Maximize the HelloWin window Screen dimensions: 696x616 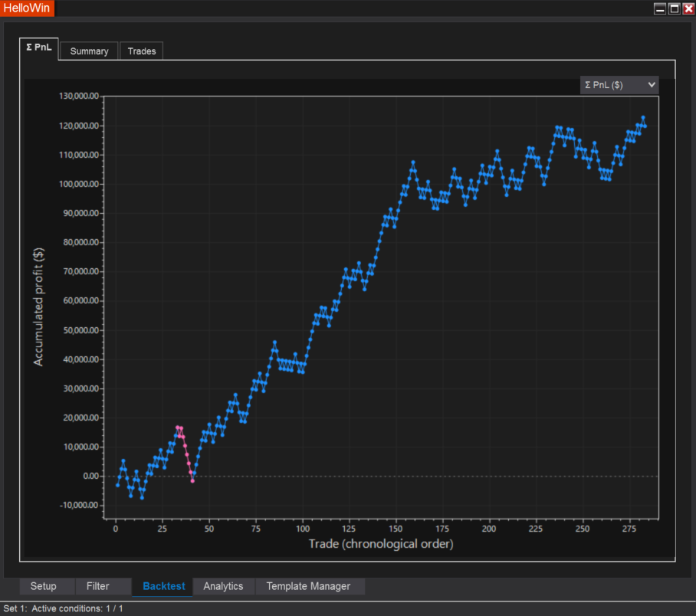pos(672,8)
